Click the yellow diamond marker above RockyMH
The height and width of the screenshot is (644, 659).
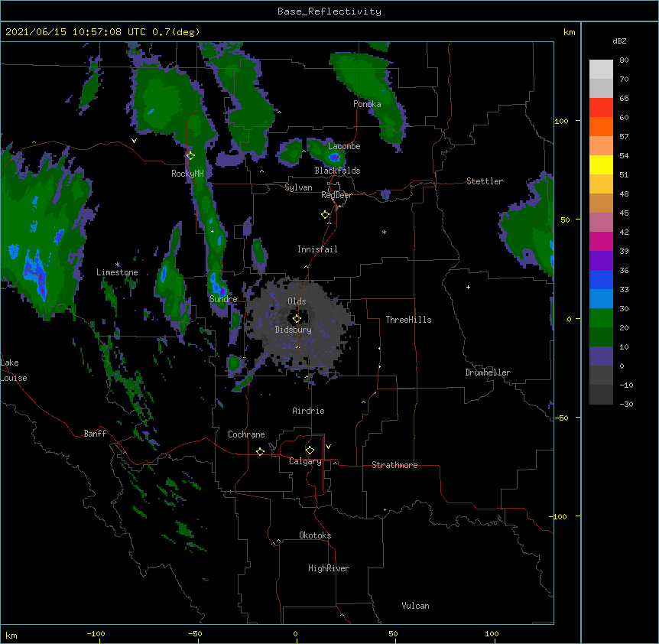(x=190, y=156)
